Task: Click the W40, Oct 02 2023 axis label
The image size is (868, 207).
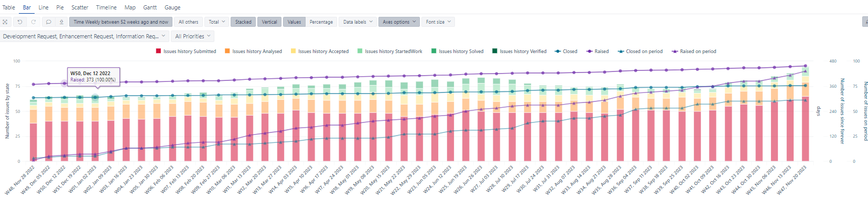Action: [x=684, y=180]
